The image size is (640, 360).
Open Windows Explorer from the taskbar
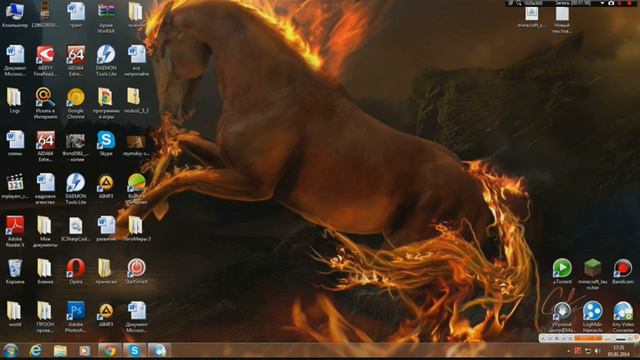pyautogui.click(x=60, y=351)
